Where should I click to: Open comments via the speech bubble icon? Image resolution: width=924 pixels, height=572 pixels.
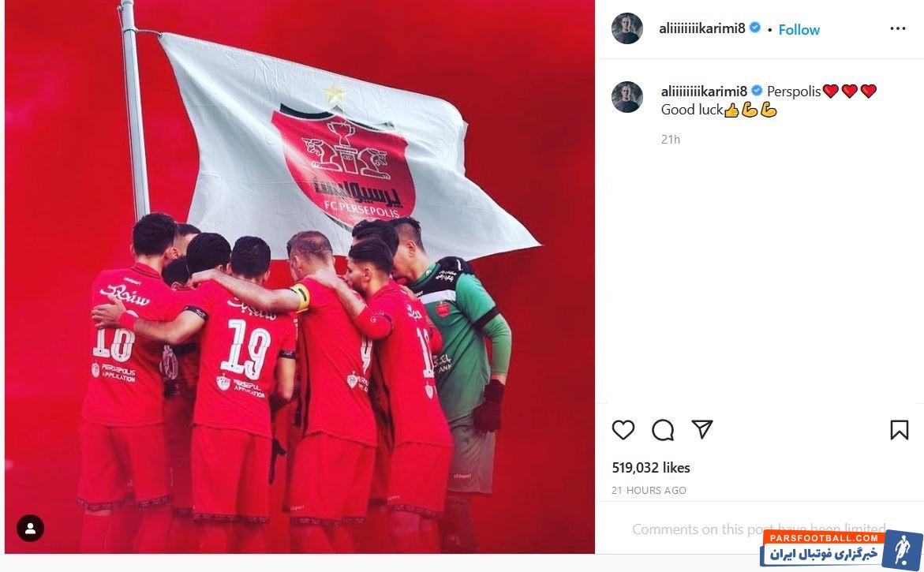pyautogui.click(x=663, y=430)
